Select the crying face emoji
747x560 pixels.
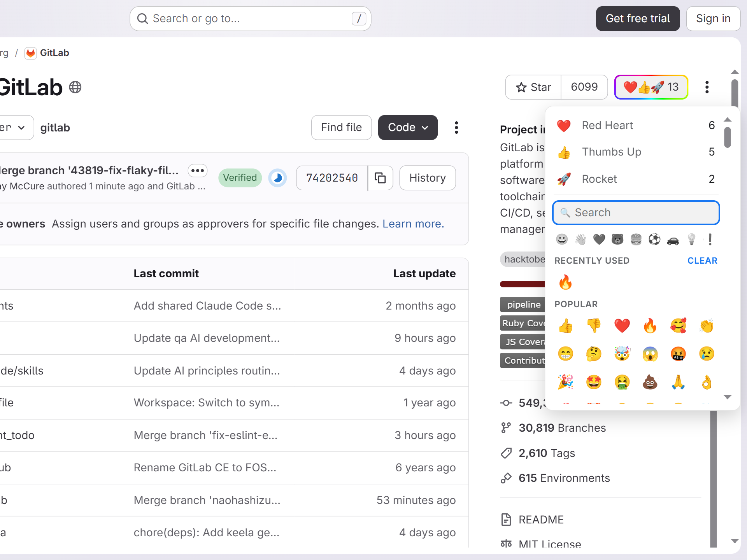pos(706,353)
